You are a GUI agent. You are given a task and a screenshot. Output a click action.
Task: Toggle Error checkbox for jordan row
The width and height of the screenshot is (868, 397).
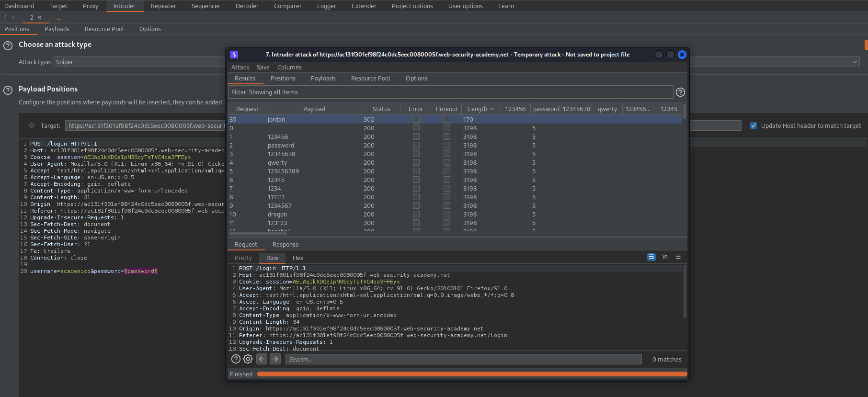(416, 119)
